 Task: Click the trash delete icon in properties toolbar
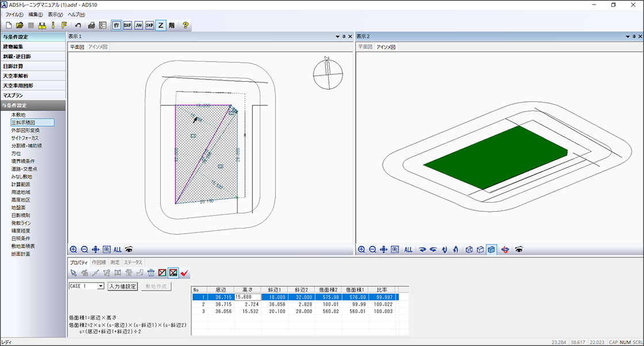click(x=151, y=273)
